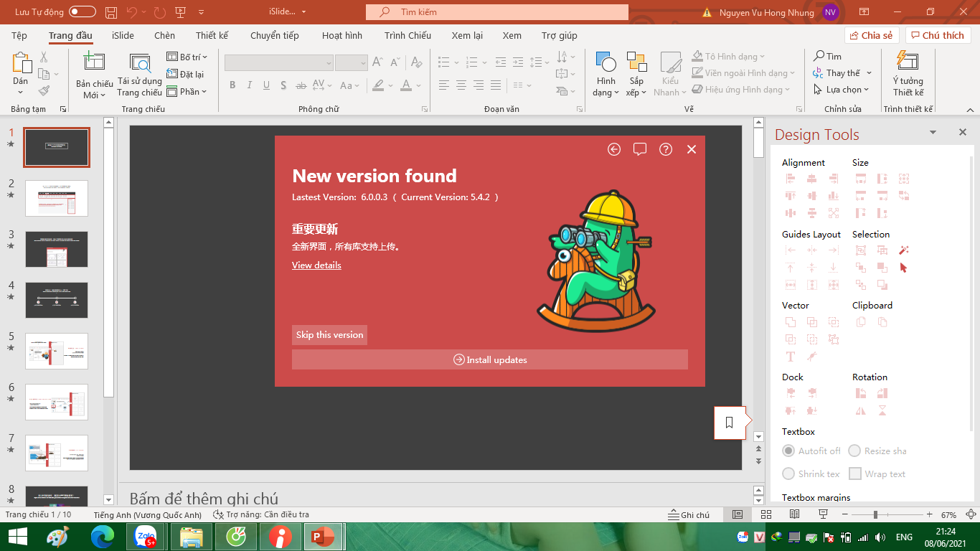The image size is (980, 551).
Task: Open the font size combo box
Action: [352, 63]
